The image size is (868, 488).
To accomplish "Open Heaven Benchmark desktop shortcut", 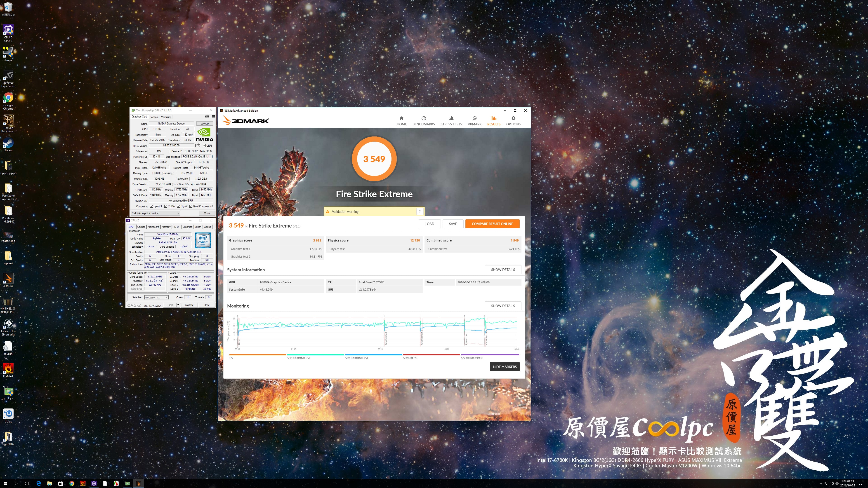I will click(8, 124).
